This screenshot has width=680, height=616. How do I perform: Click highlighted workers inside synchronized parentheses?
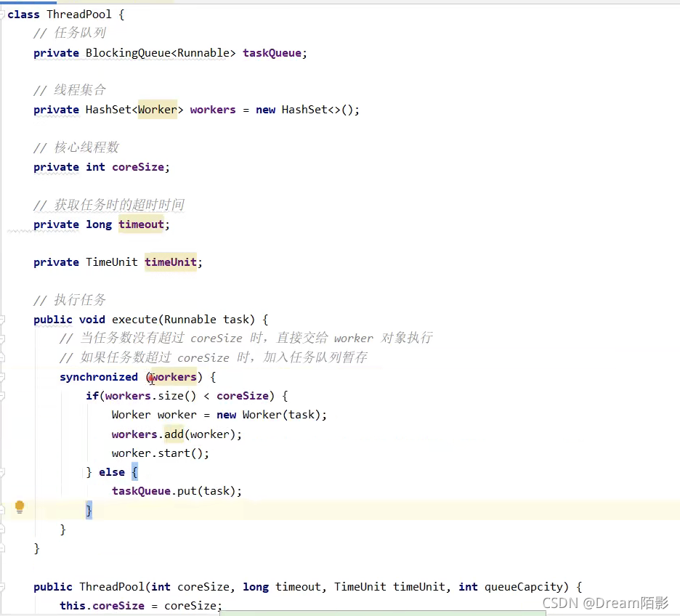(174, 377)
